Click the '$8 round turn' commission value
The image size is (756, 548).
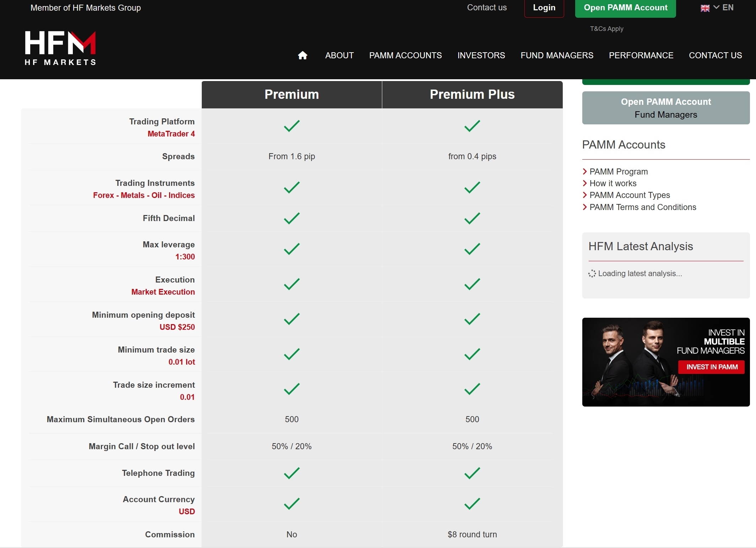tap(472, 534)
